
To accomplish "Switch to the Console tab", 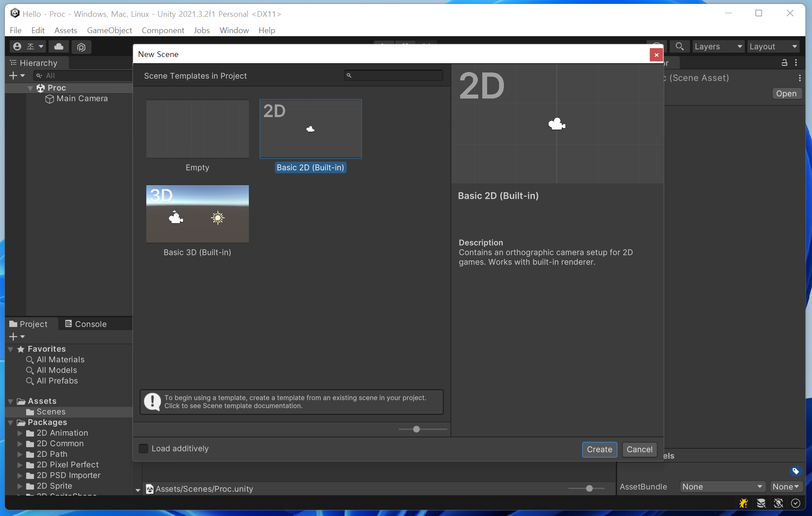I will [x=86, y=324].
